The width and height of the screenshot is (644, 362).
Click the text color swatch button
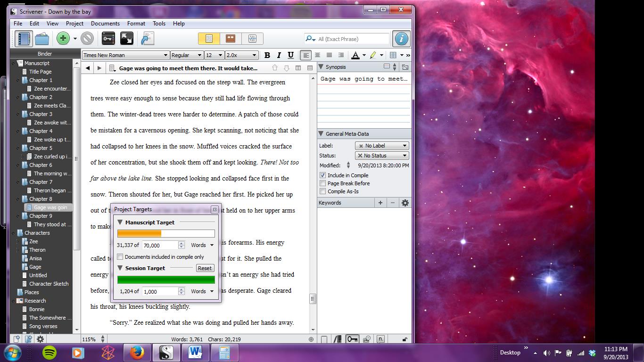[356, 55]
